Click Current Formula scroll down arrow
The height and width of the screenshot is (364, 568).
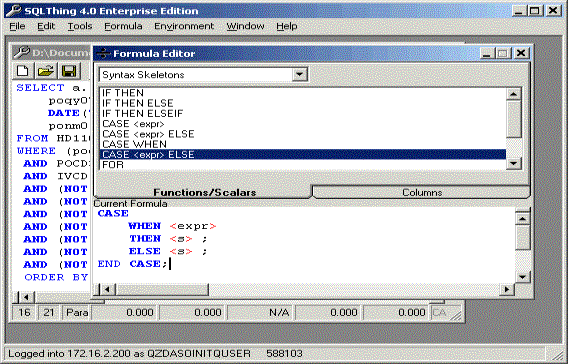pyautogui.click(x=522, y=277)
